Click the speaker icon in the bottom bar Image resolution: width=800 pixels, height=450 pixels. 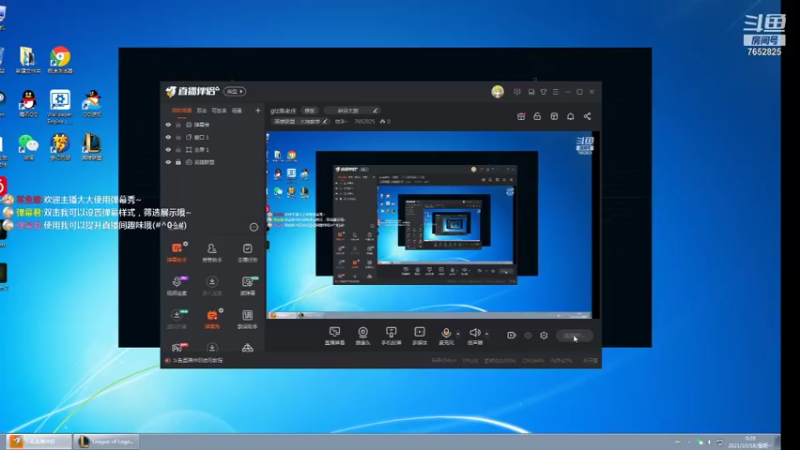474,333
